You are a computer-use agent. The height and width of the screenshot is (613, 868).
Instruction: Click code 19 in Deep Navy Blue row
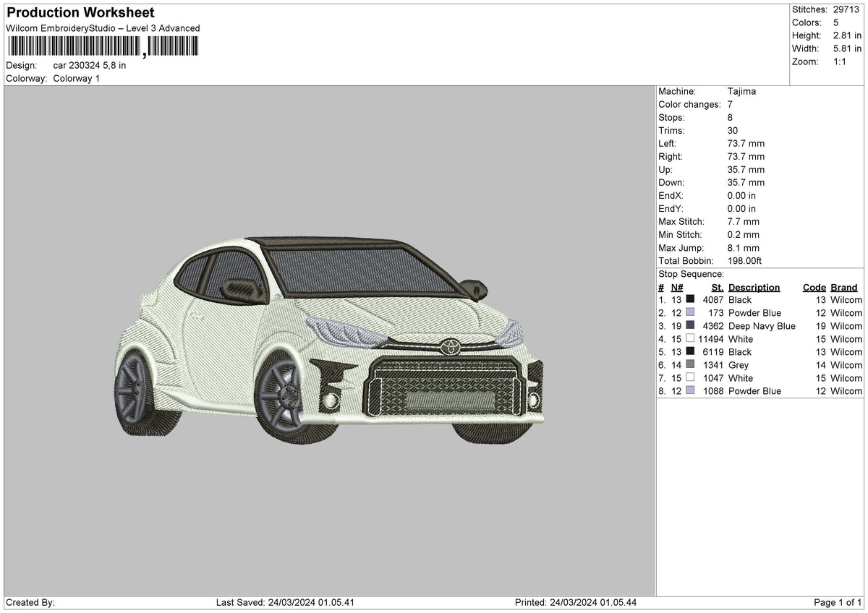(820, 325)
